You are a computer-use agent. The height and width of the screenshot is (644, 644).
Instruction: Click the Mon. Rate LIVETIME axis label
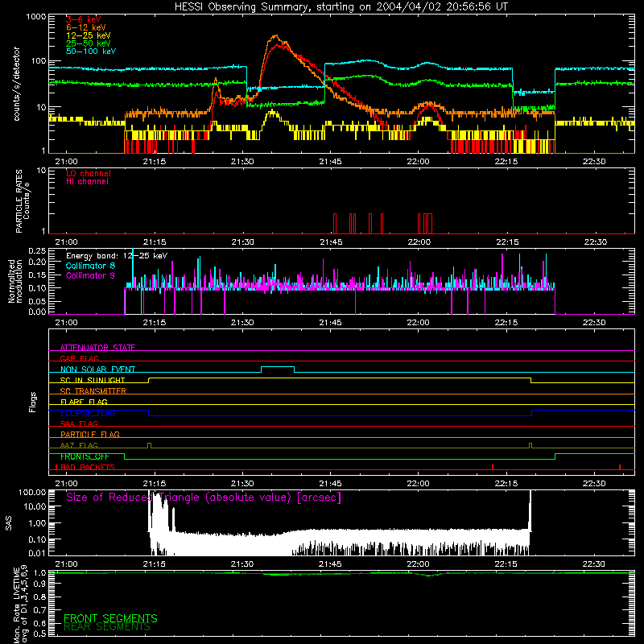click(21, 605)
